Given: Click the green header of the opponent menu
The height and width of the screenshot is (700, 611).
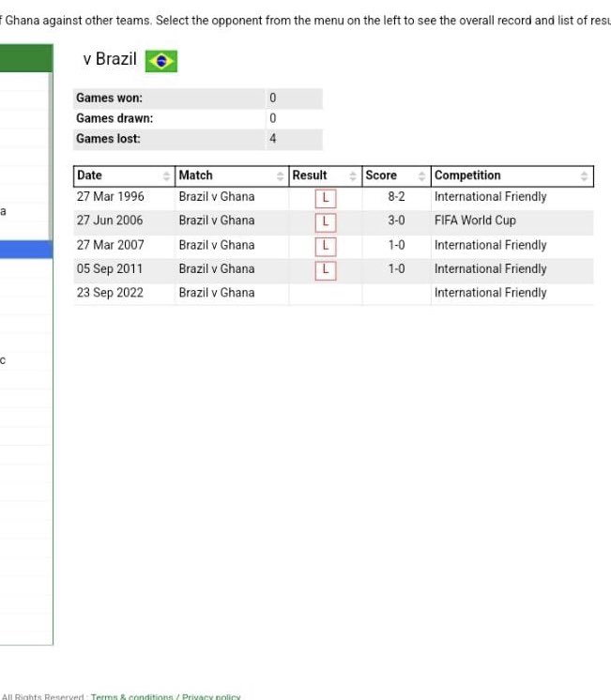Looking at the screenshot, I should 26,58.
